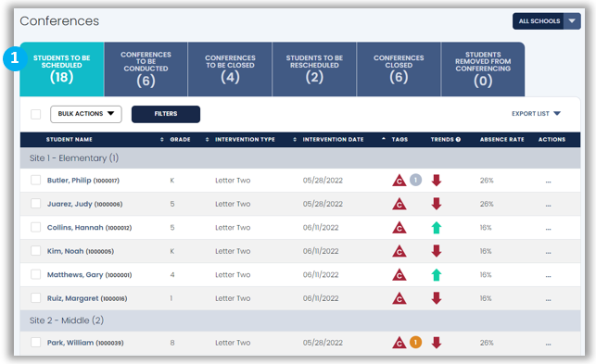Open Students Removed From Conferencing tab
This screenshot has height=364, width=596.
point(483,69)
